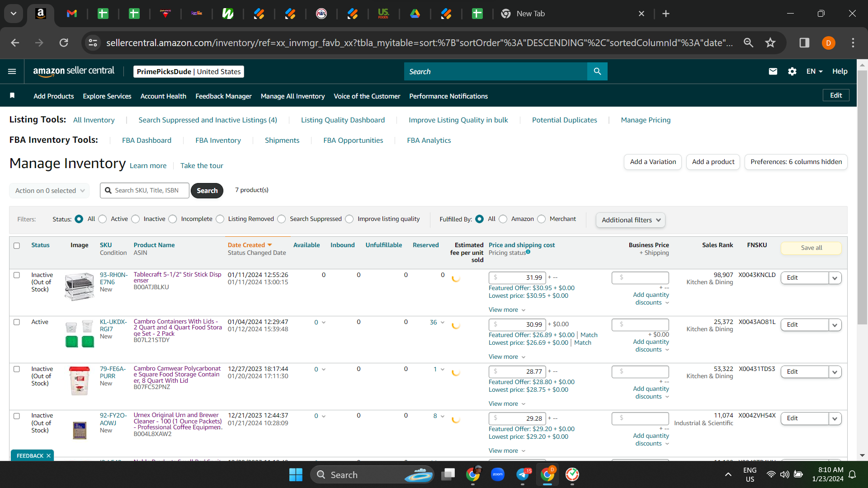Expand Add quantity discounts for Urnex row

coord(651,440)
